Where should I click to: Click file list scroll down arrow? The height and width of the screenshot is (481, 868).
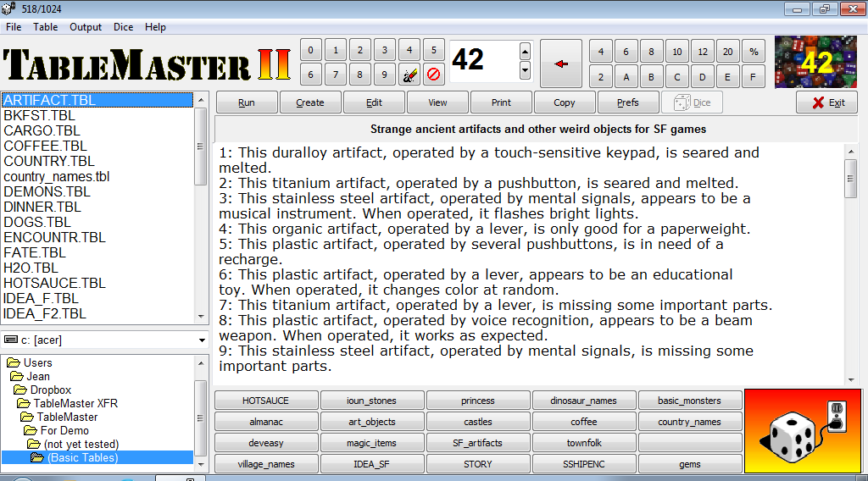201,317
